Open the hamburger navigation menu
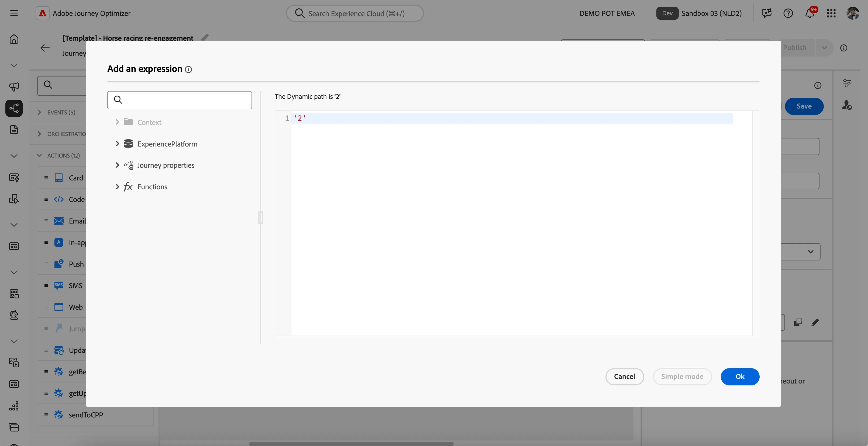The image size is (868, 446). click(14, 13)
